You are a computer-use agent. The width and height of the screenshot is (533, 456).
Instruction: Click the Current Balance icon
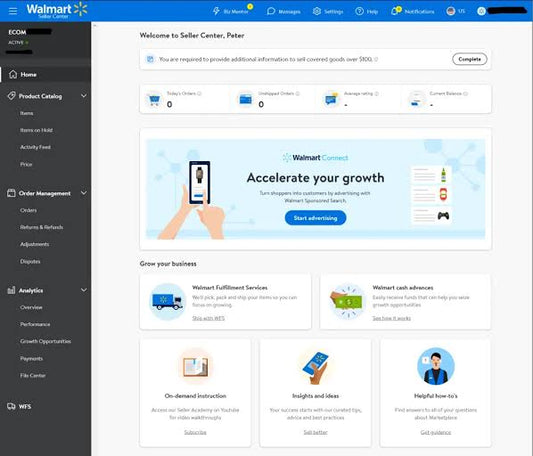tap(417, 99)
